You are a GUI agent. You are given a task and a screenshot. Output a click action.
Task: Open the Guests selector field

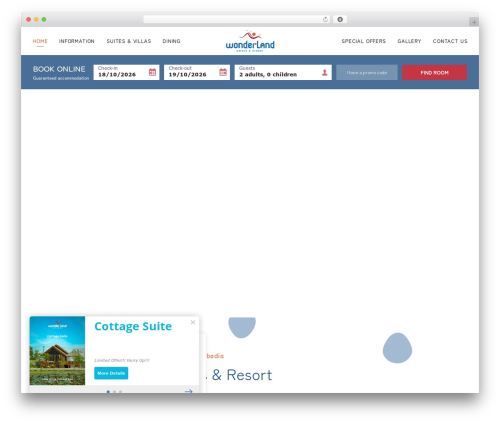283,72
